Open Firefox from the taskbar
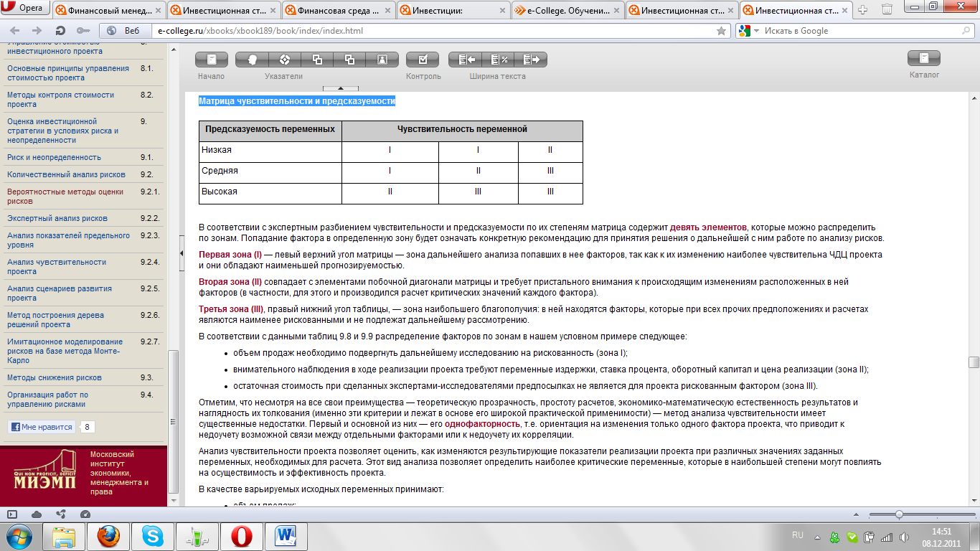 tap(108, 537)
